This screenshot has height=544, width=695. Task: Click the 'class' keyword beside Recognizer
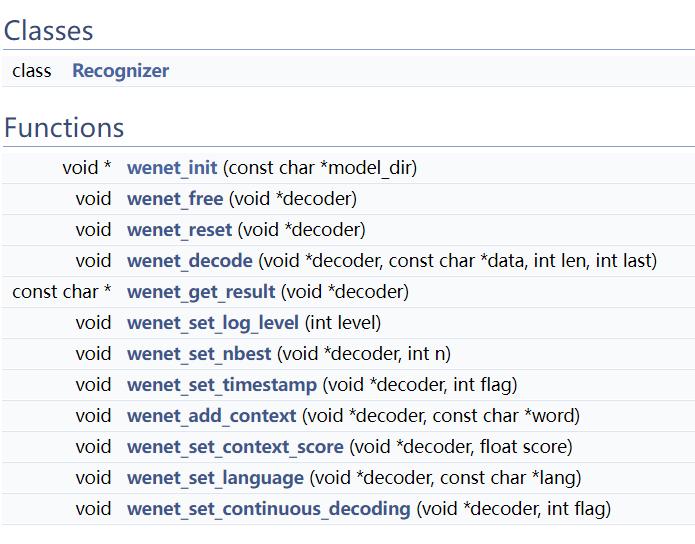tap(32, 71)
